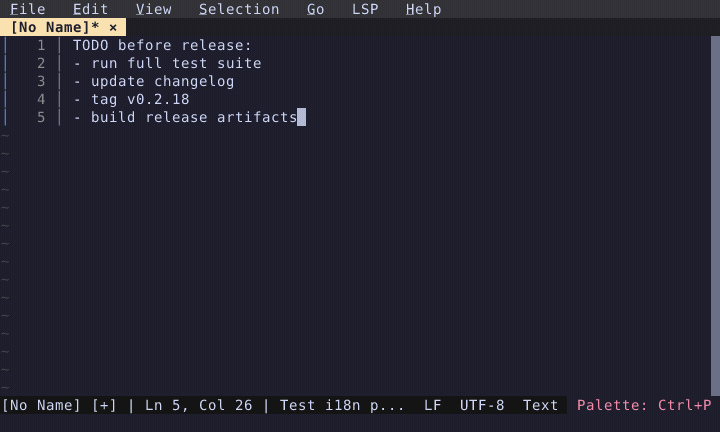The width and height of the screenshot is (720, 432).
Task: Click the [+] modified indicator in status bar
Action: tap(104, 405)
